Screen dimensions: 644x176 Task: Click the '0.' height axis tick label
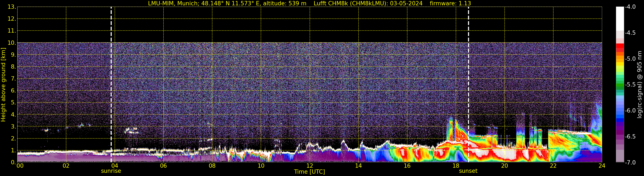tap(13, 162)
